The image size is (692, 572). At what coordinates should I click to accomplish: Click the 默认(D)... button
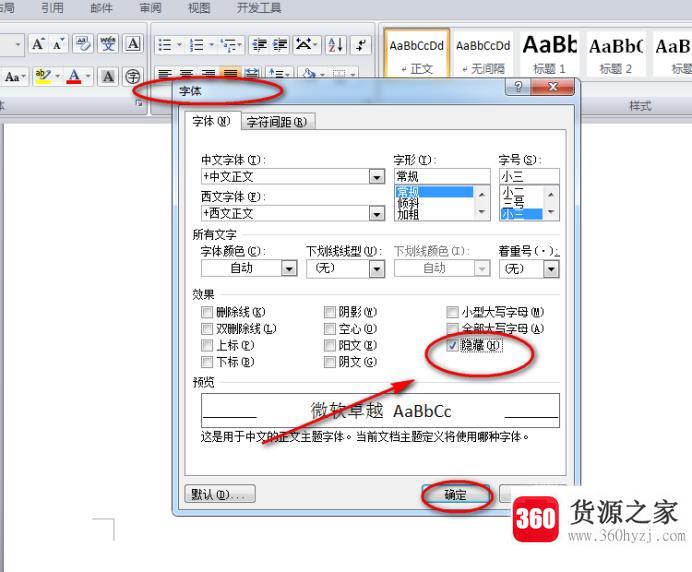(x=220, y=494)
